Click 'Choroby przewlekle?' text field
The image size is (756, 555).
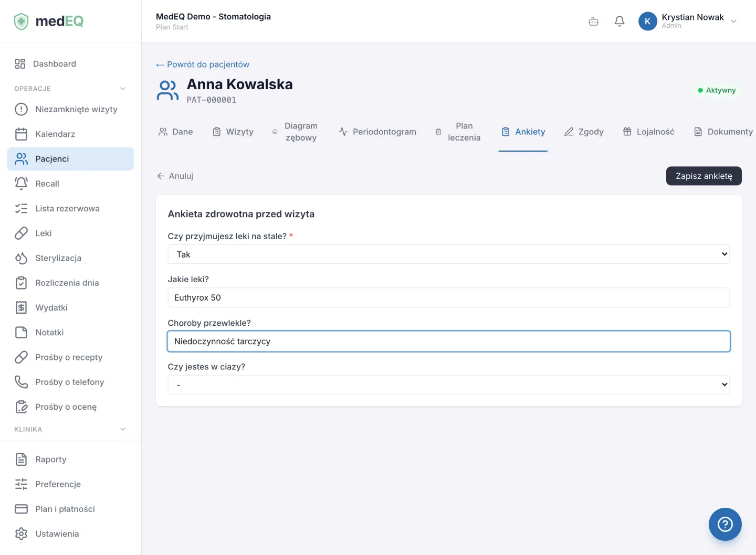449,341
